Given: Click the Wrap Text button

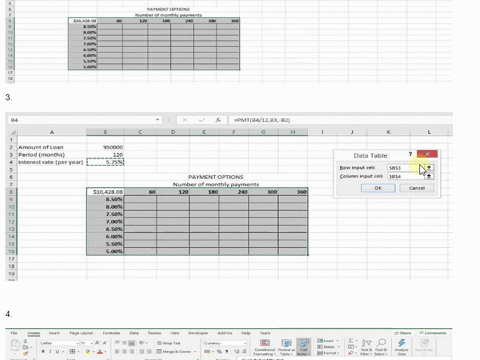Looking at the screenshot, I should (169, 343).
